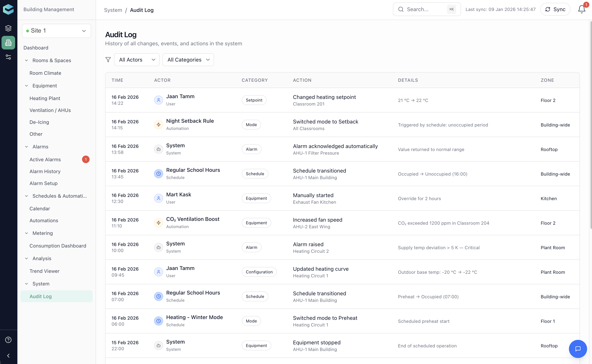
Task: Click System robot icon in 10:00 row
Action: click(x=158, y=247)
